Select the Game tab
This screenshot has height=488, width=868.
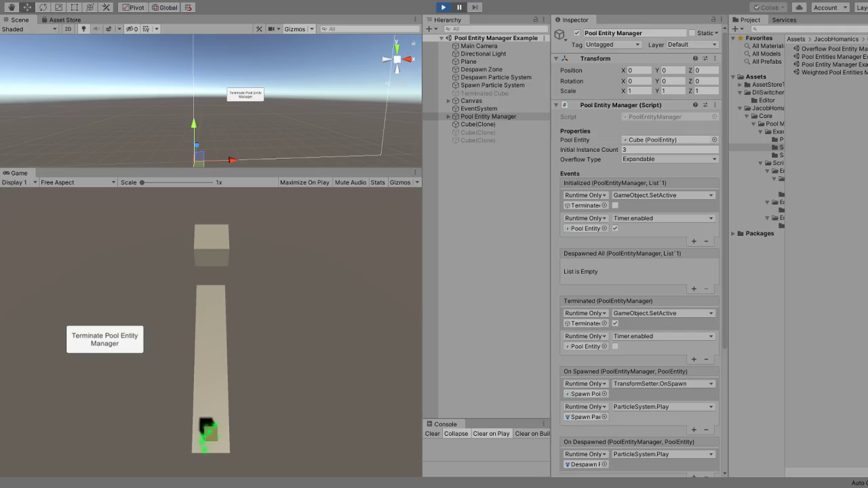tap(15, 173)
